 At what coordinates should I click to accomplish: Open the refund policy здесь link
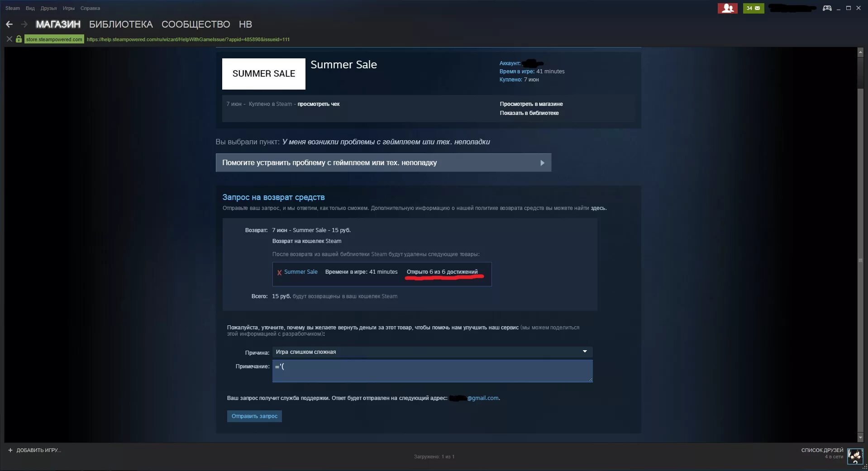click(x=598, y=208)
